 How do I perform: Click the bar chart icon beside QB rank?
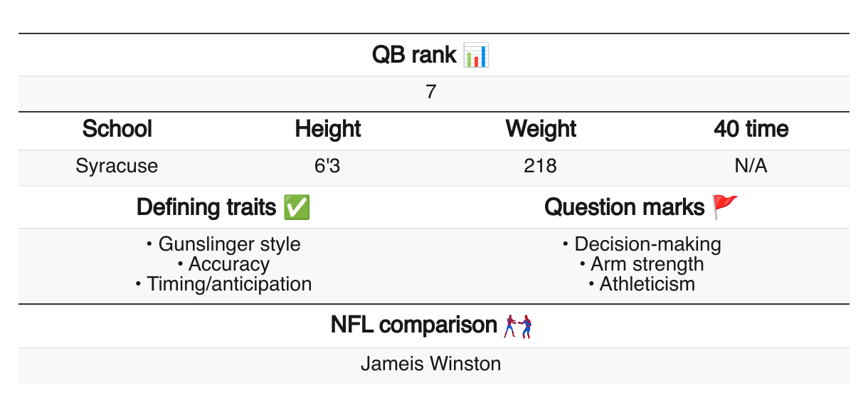point(476,55)
